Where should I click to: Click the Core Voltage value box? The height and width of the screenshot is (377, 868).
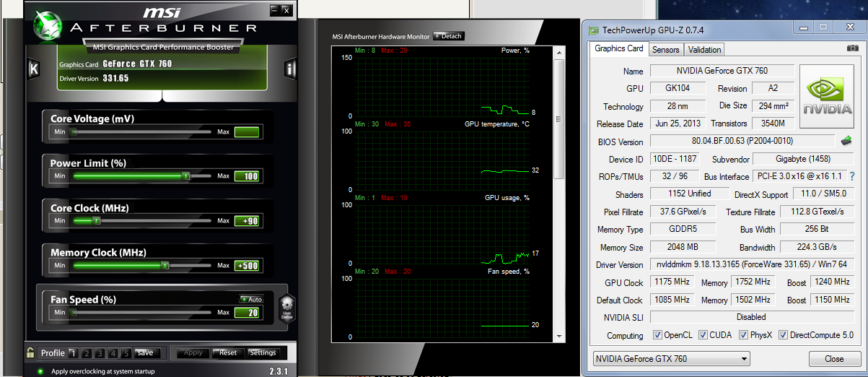[x=247, y=132]
